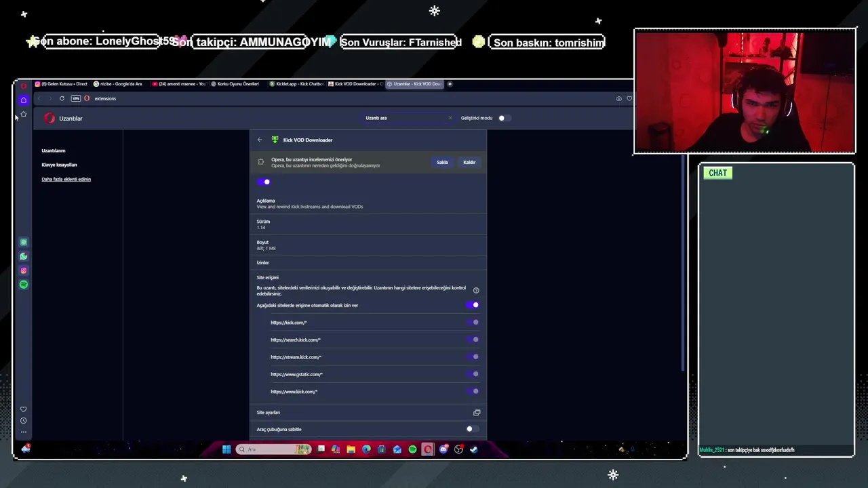The width and height of the screenshot is (868, 488).
Task: Reload the page with the refresh icon
Action: coord(62,98)
